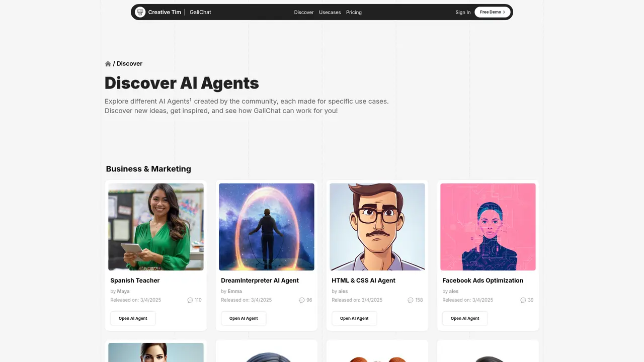Image resolution: width=644 pixels, height=362 pixels.
Task: Click the home icon in breadcrumb
Action: [108, 64]
